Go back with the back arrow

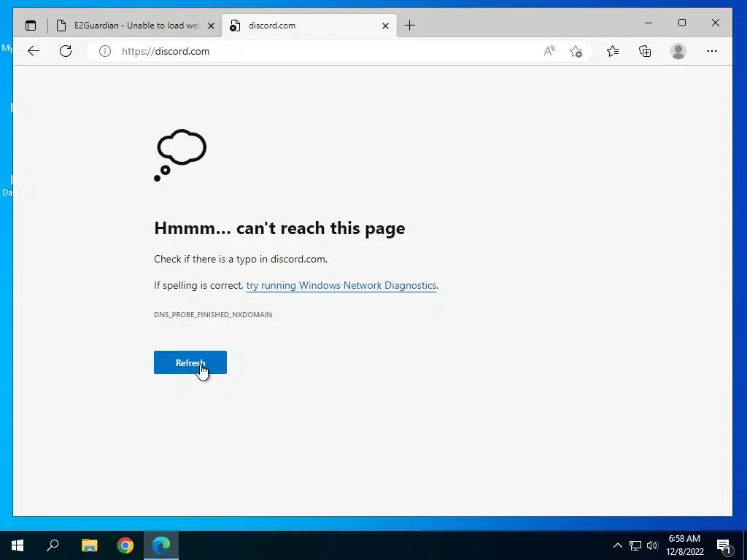coord(34,51)
